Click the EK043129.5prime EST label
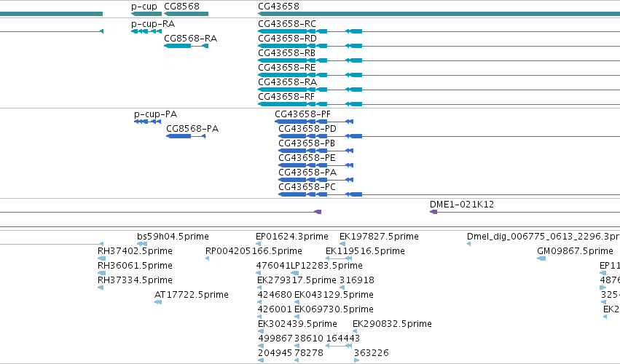Image resolution: width=620 pixels, height=364 pixels. (334, 295)
